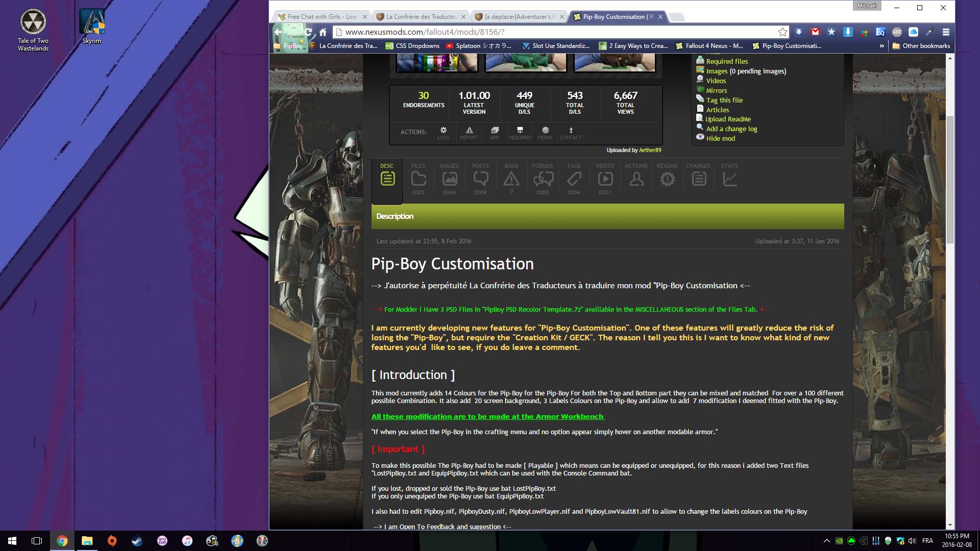Go back with browser back arrow

(278, 32)
